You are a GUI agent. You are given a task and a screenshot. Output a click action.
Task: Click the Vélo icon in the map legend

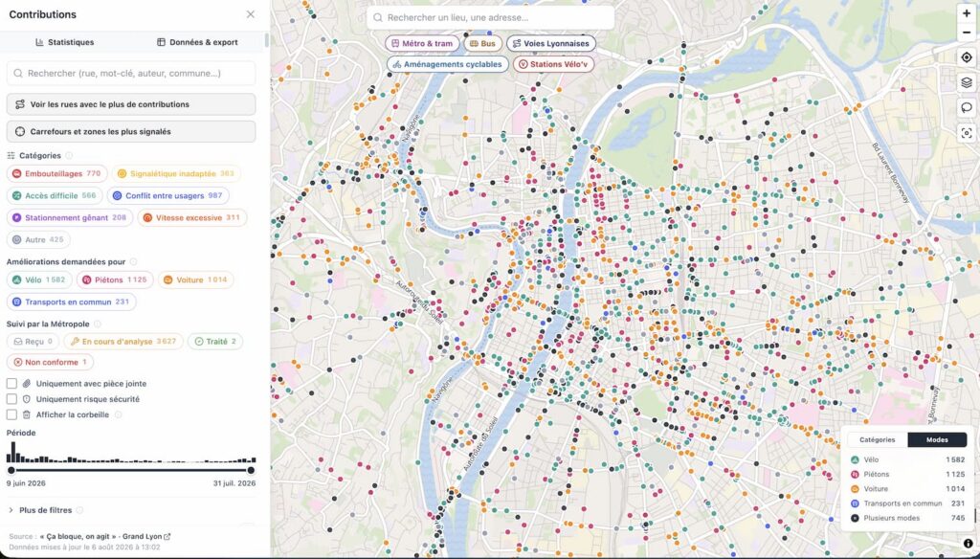pyautogui.click(x=855, y=459)
